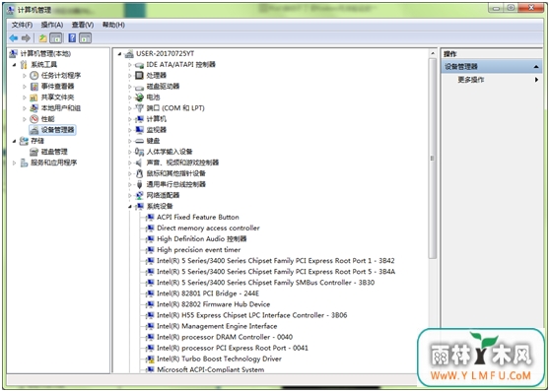550x392 pixels.
Task: Collapse the 设备管理器 header in the actions pane
Action: [536, 67]
